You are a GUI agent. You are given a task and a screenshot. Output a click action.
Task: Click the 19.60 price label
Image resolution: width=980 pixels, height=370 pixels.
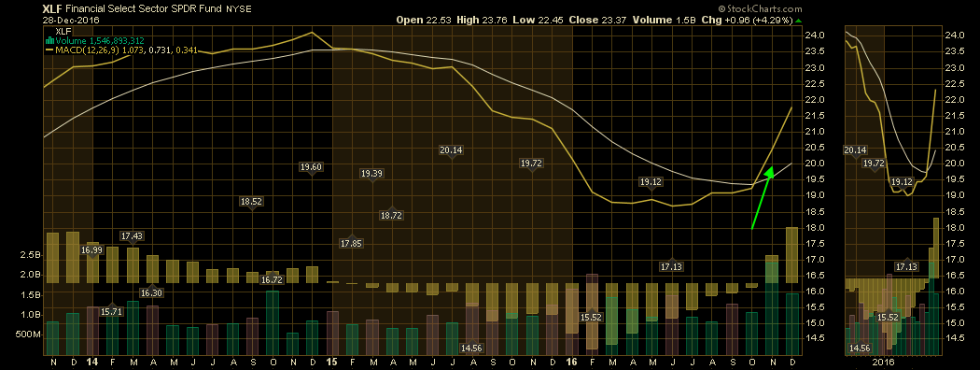click(311, 167)
